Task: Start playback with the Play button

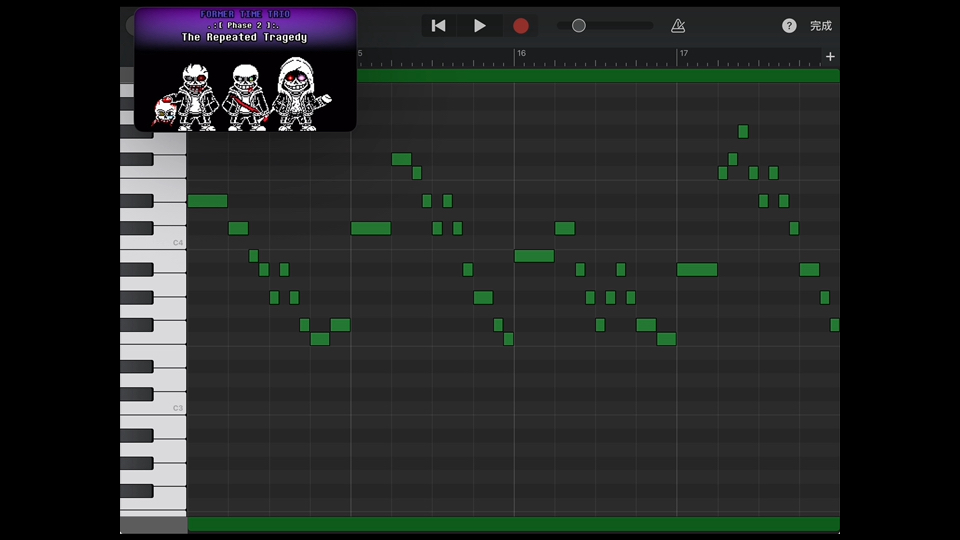Action: click(479, 26)
